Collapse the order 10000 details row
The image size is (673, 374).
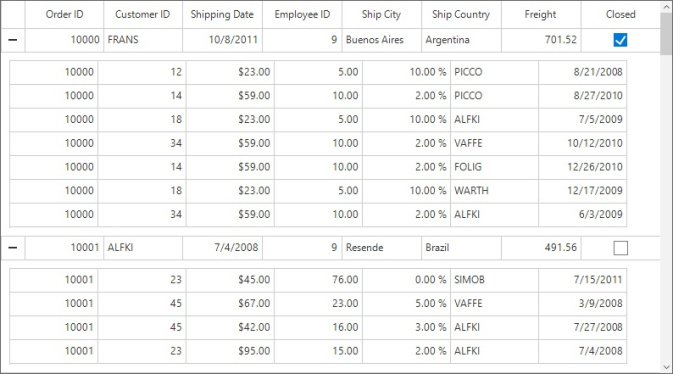(13, 40)
